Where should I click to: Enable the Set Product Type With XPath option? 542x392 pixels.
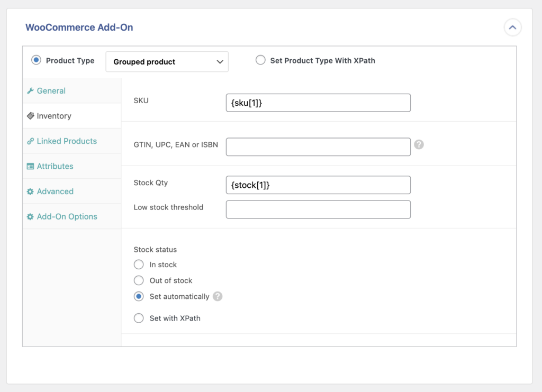coord(260,60)
